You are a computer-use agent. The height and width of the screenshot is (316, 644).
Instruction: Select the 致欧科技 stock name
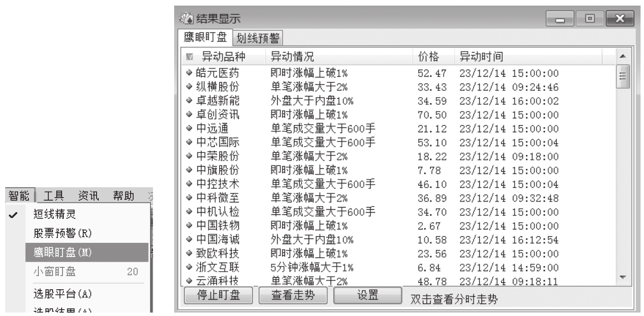click(217, 253)
